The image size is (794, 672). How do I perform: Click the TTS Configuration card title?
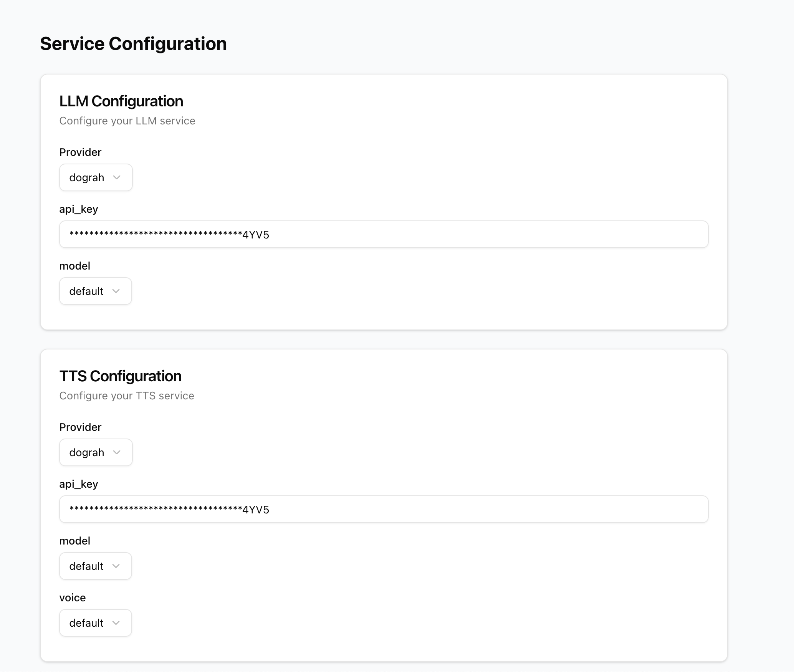(x=120, y=376)
